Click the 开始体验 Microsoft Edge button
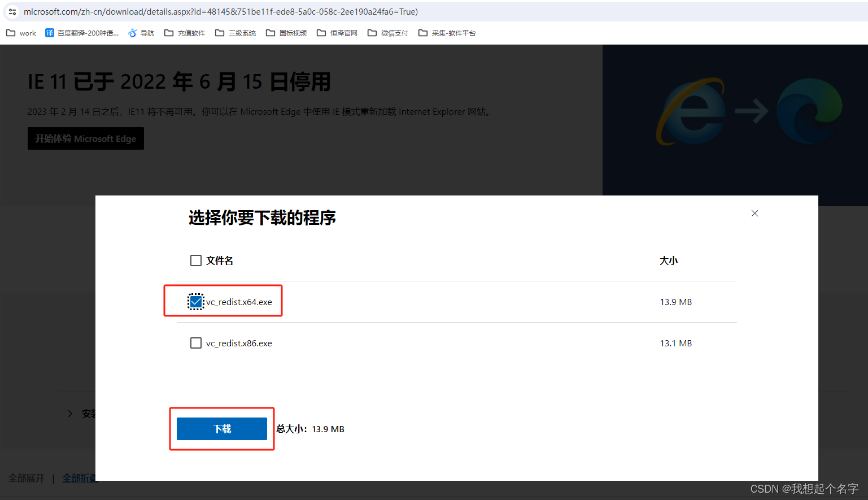This screenshot has height=500, width=868. tap(86, 138)
